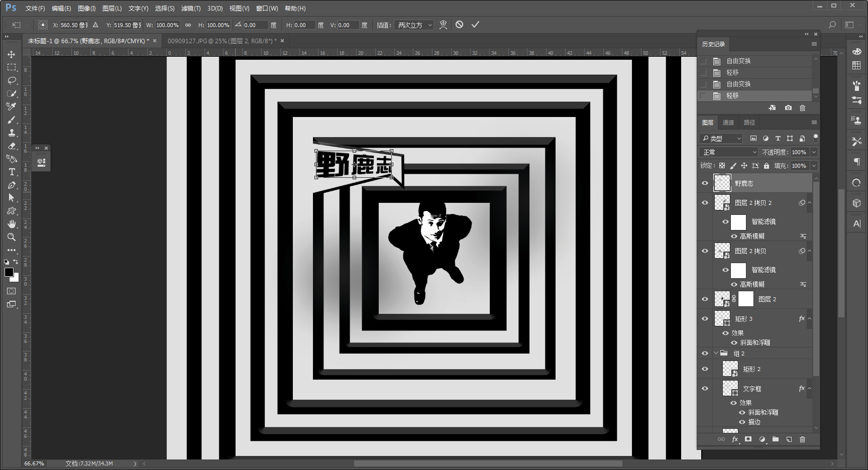Cancel the transform in options bar

(x=459, y=25)
